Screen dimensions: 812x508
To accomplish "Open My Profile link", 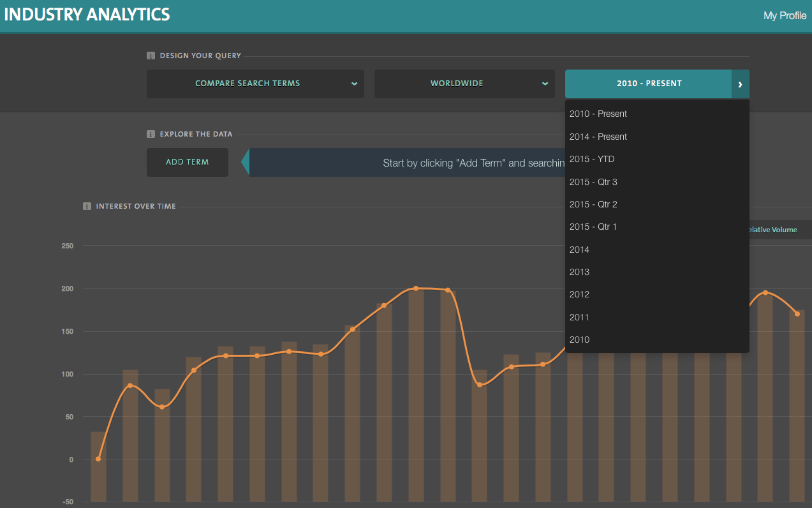I will pyautogui.click(x=785, y=15).
